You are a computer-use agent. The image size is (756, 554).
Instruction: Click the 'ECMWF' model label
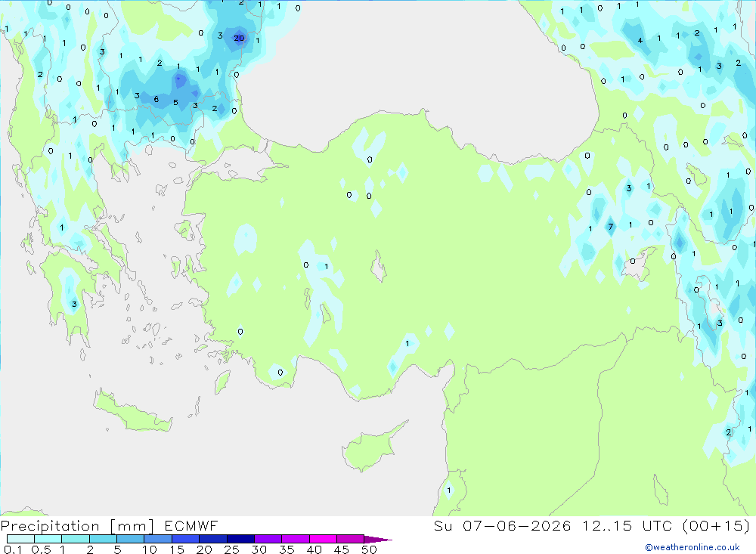(191, 526)
